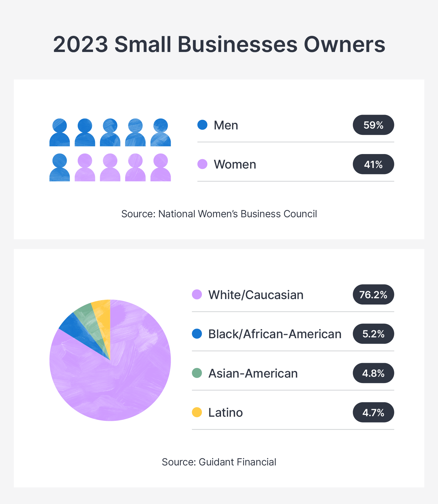Click the 59% badge for Men
The height and width of the screenshot is (504, 438).
373,125
